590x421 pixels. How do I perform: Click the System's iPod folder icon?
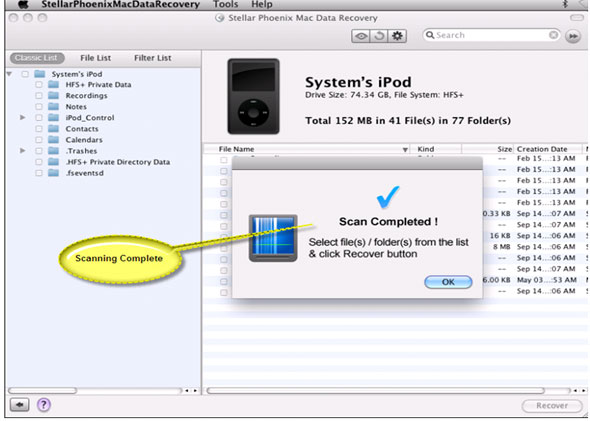[x=40, y=74]
